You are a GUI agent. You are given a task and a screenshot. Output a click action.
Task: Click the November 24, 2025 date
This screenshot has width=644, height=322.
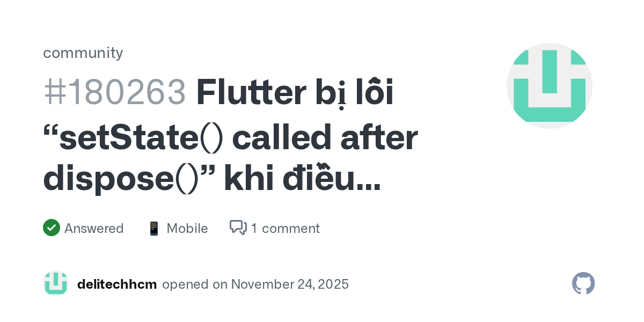[x=290, y=284]
